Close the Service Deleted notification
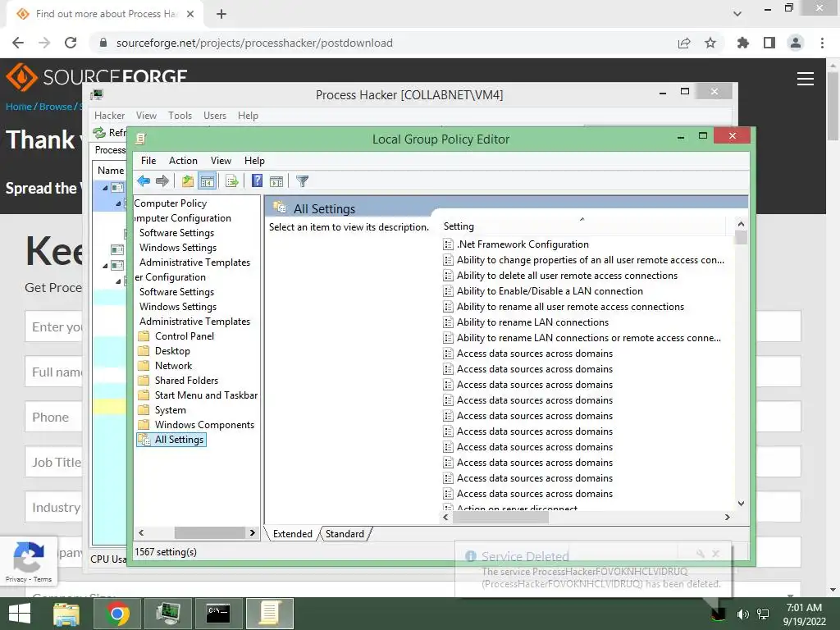 pyautogui.click(x=715, y=554)
